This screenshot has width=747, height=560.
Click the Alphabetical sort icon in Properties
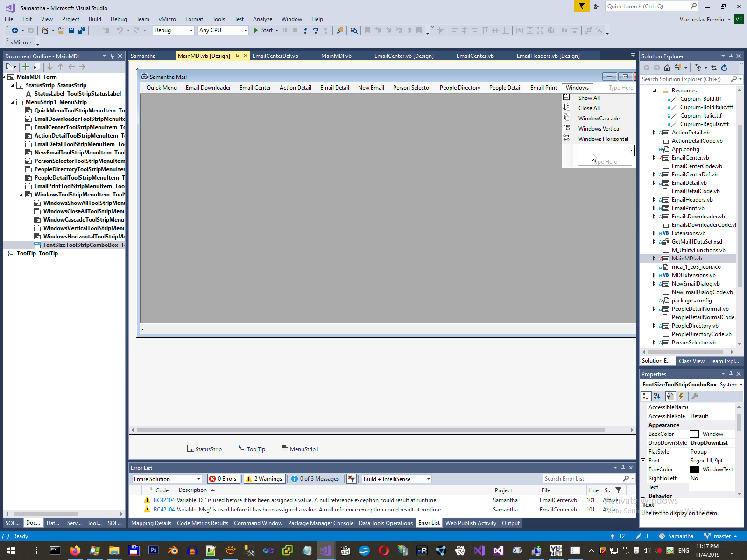(657, 396)
